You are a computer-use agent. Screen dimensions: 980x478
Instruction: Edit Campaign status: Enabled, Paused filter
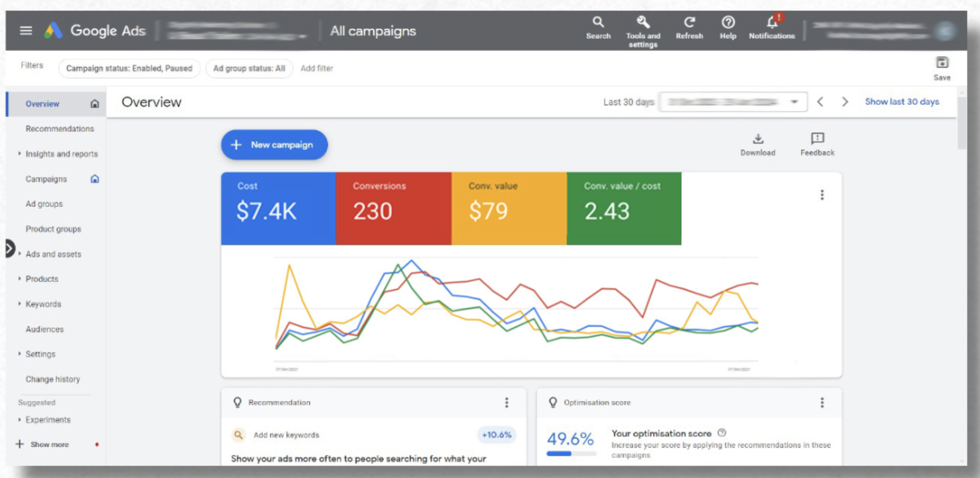tap(129, 68)
